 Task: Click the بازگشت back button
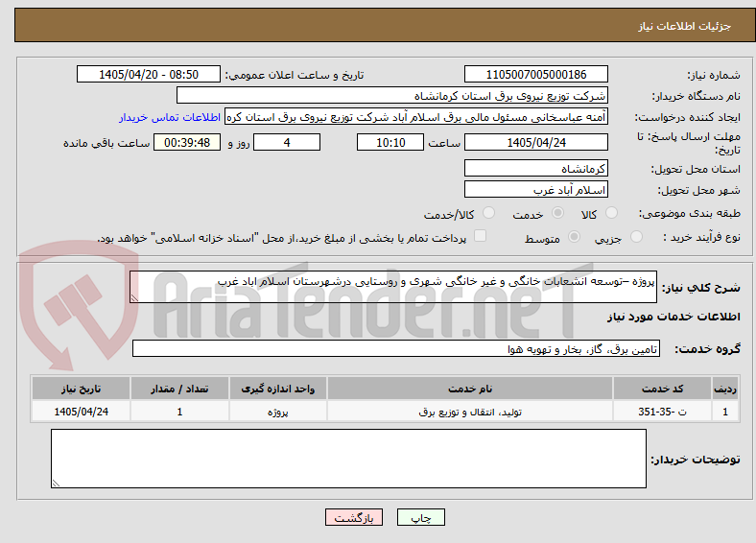354,517
